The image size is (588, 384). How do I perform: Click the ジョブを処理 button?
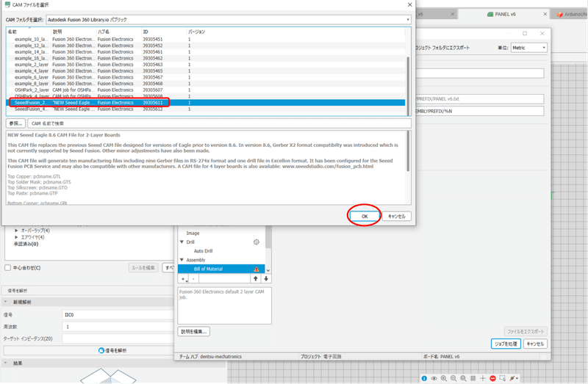coord(506,344)
